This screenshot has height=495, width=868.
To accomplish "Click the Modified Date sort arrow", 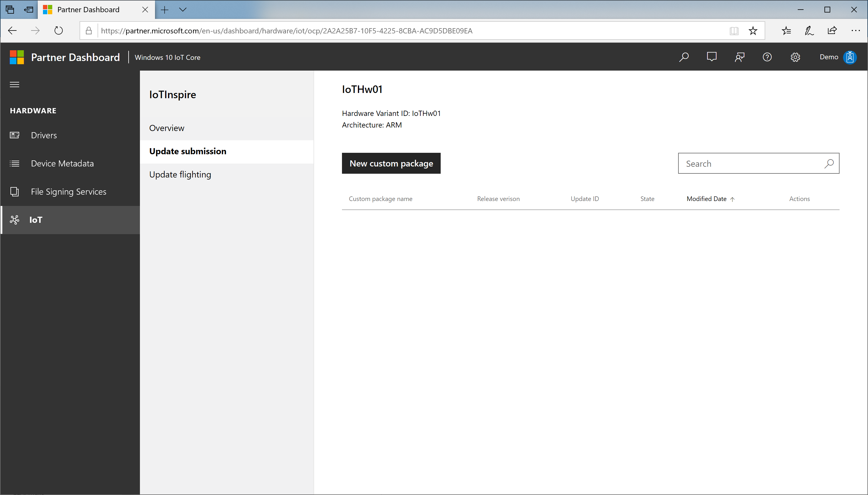I will pos(732,199).
